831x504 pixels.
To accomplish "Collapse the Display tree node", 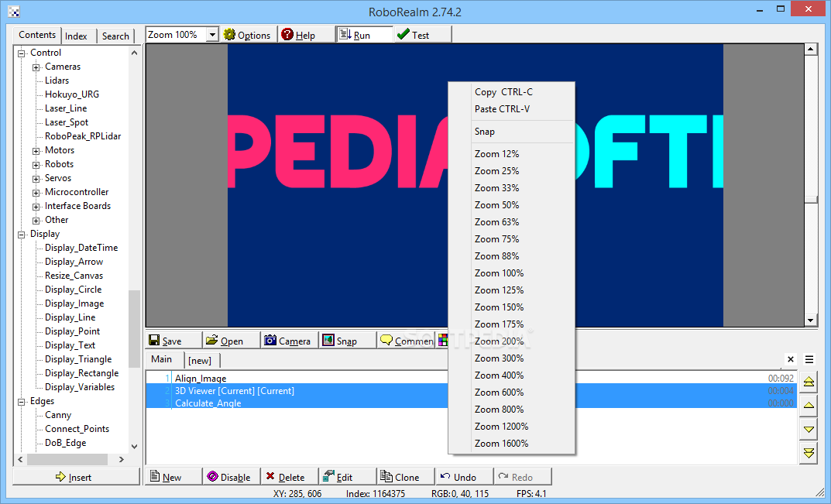I will click(x=22, y=235).
